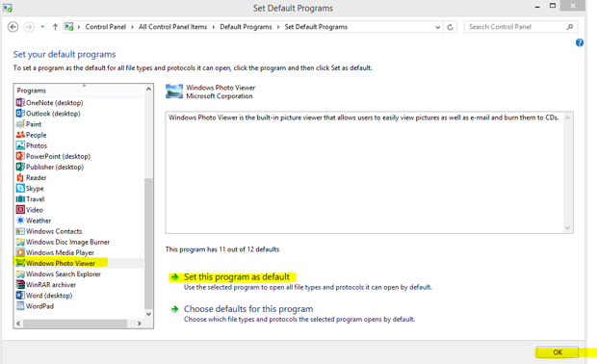Click Set this program as default
This screenshot has width=597, height=364.
pos(237,276)
